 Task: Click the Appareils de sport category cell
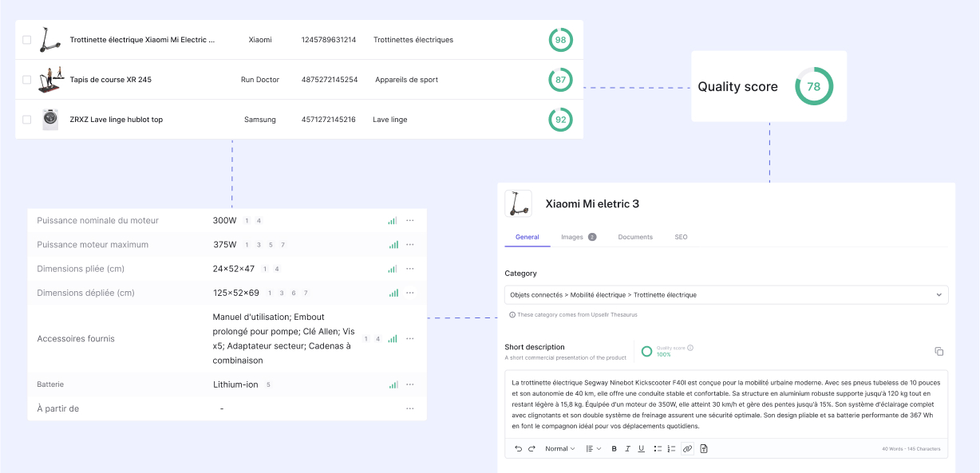(406, 80)
